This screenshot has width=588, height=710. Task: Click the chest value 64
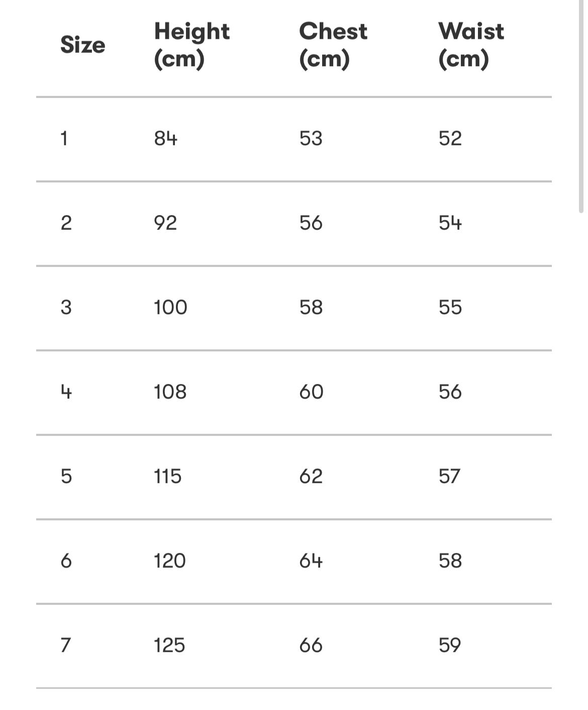click(x=311, y=561)
